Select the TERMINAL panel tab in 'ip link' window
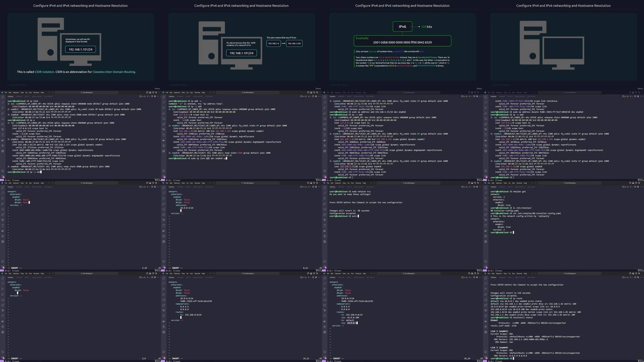 click(11, 96)
